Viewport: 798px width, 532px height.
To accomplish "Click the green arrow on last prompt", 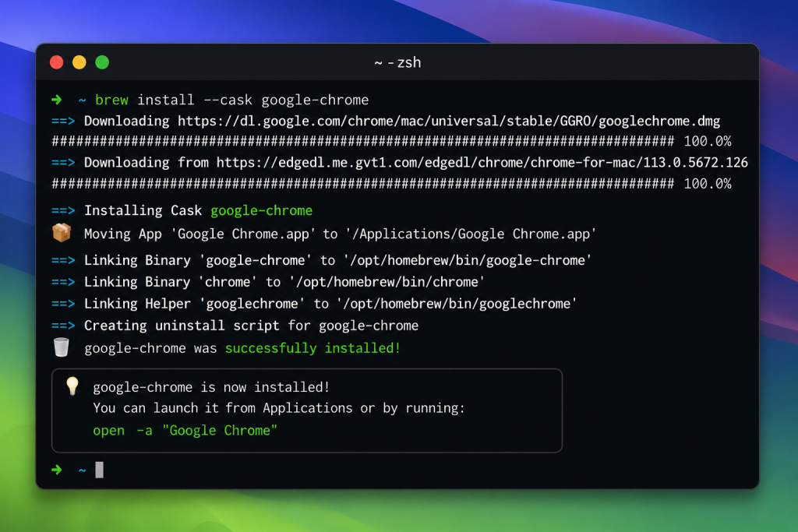I will 57,470.
